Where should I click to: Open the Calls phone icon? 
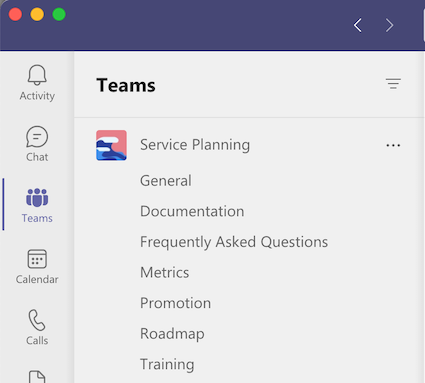pos(37,320)
